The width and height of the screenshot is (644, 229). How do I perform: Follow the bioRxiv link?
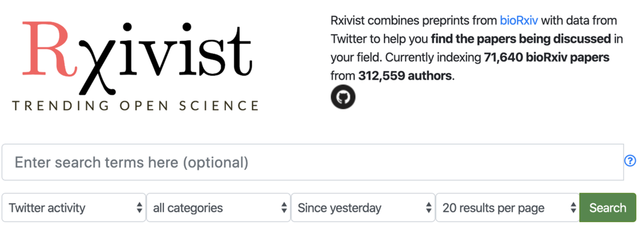tap(519, 21)
